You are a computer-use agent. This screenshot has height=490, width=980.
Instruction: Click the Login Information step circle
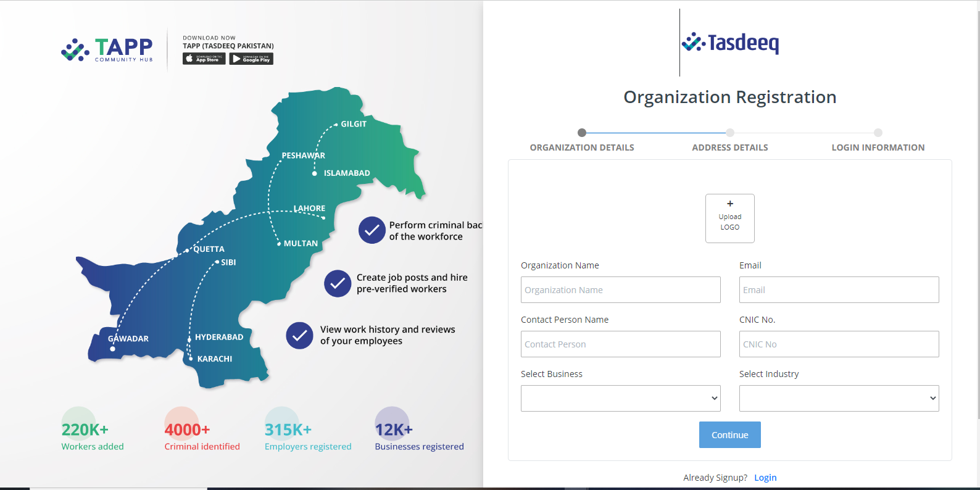(878, 133)
